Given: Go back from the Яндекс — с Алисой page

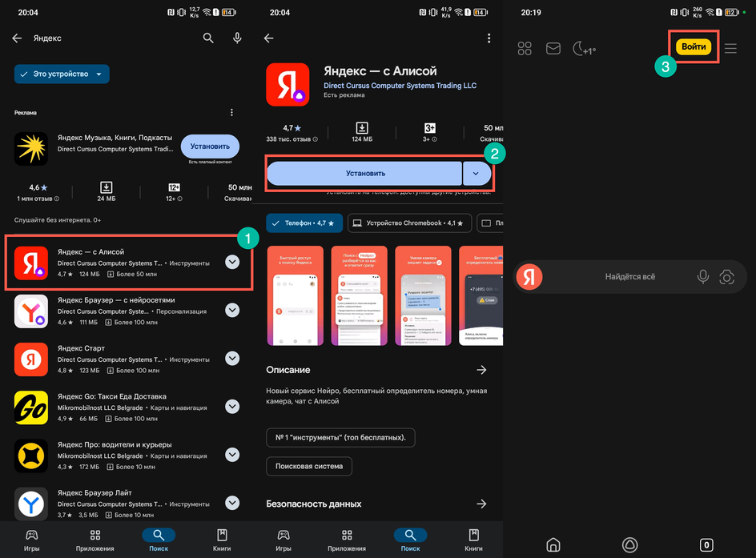Looking at the screenshot, I should [x=269, y=38].
